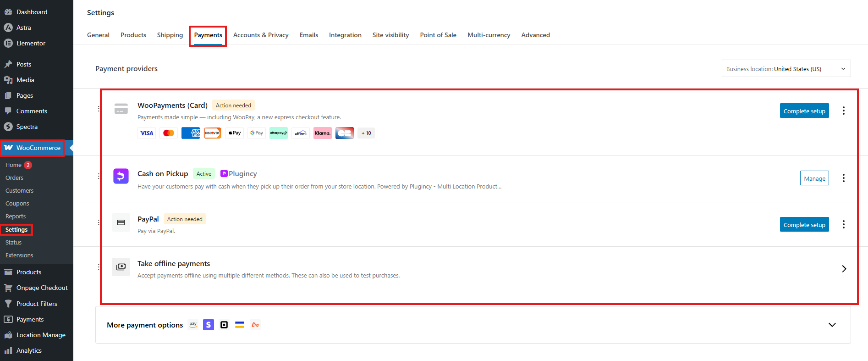Click the Visa card logo
Image resolution: width=868 pixels, height=361 pixels.
pyautogui.click(x=147, y=133)
